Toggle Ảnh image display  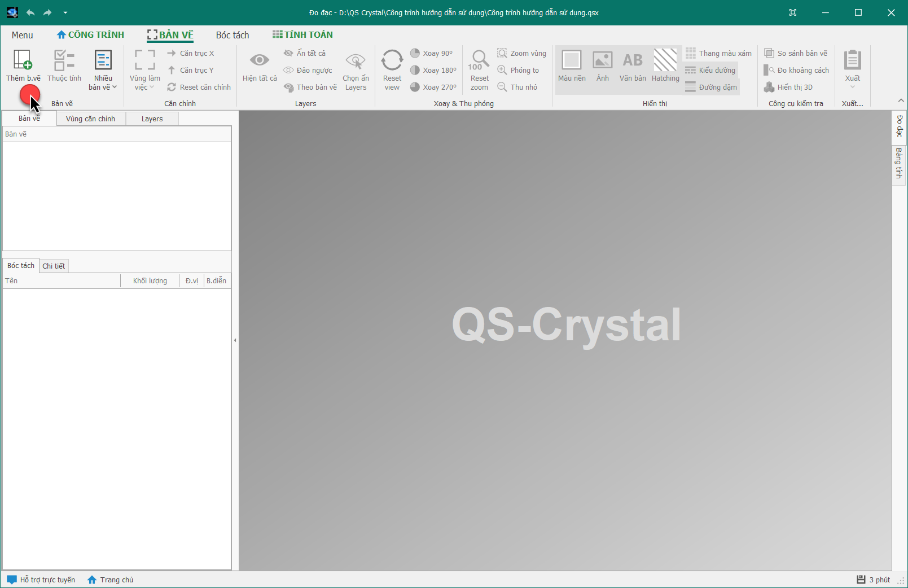[603, 65]
